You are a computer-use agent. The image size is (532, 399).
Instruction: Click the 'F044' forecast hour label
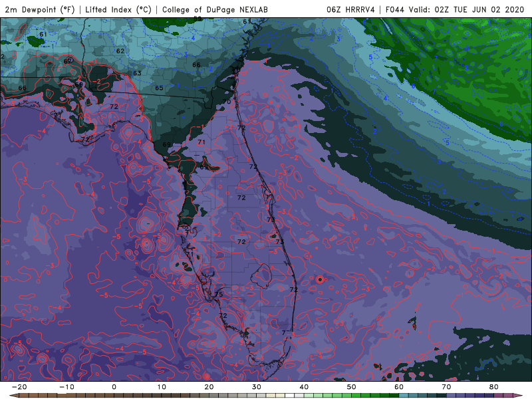[x=394, y=9]
